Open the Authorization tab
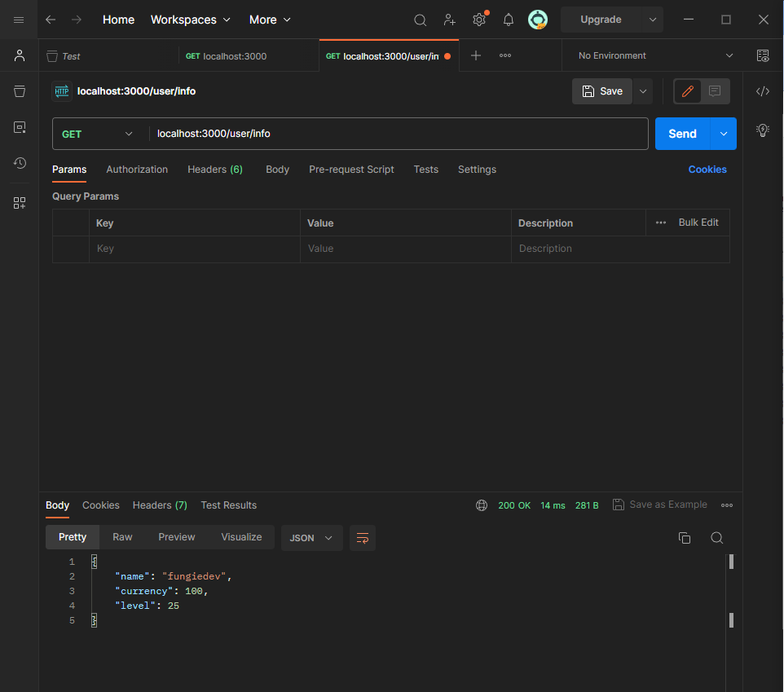 point(137,170)
